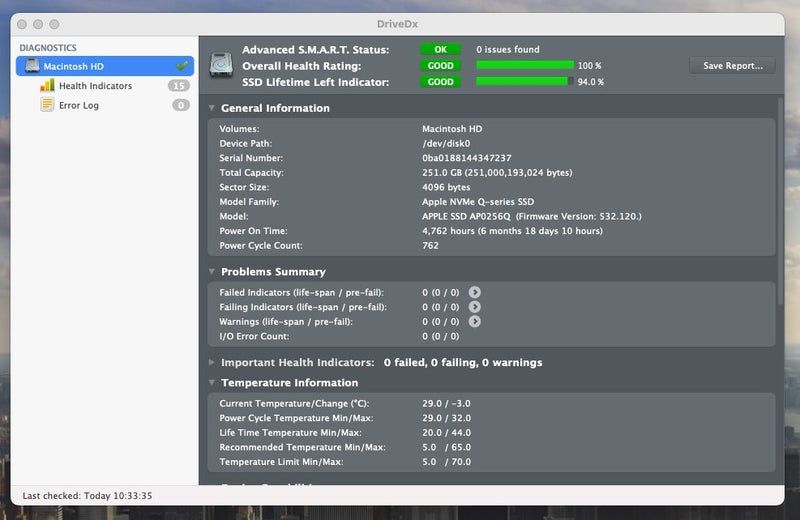The width and height of the screenshot is (800, 520).
Task: Click the GOOD SSD Lifetime Left badge
Action: coord(440,82)
